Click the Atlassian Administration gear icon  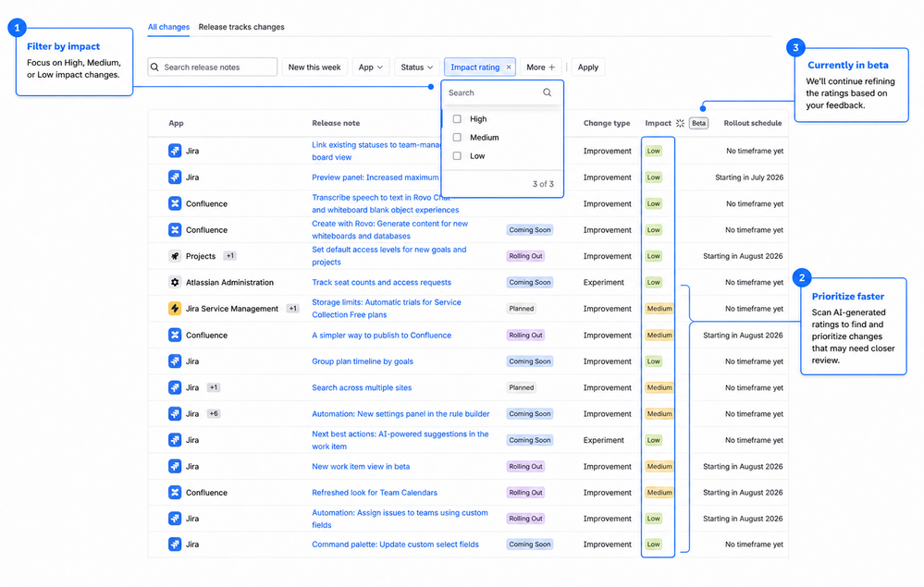[175, 282]
